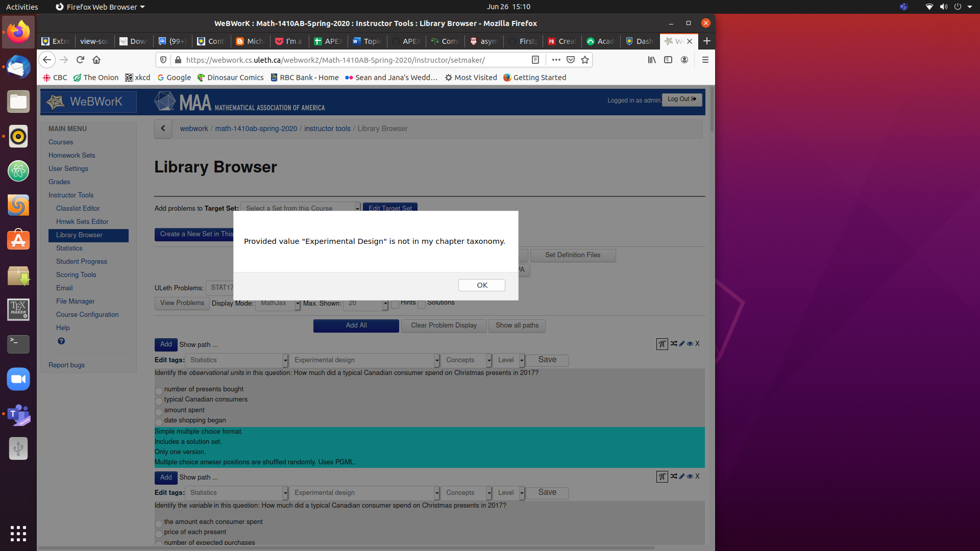Image resolution: width=980 pixels, height=551 pixels.
Task: Click the edit problem source icon
Action: [682, 343]
